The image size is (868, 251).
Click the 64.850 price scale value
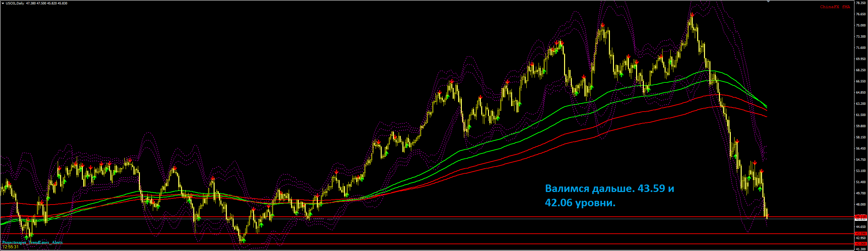coord(861,93)
